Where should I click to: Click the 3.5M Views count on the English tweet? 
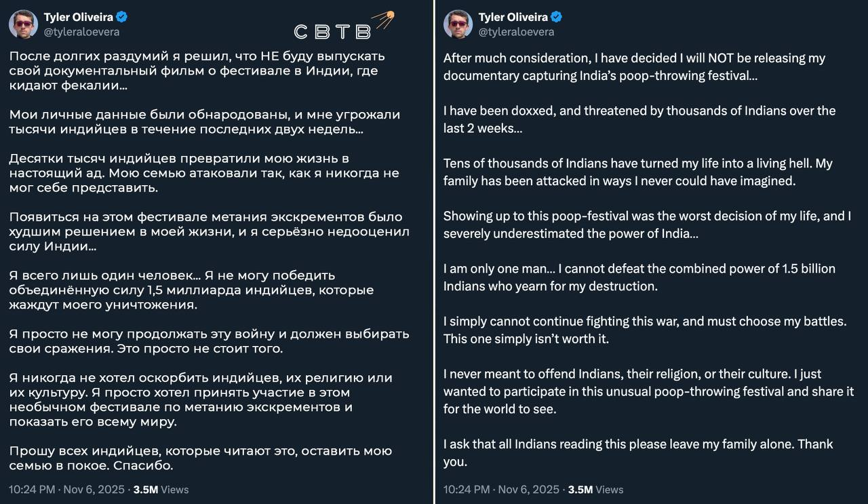coord(595,489)
